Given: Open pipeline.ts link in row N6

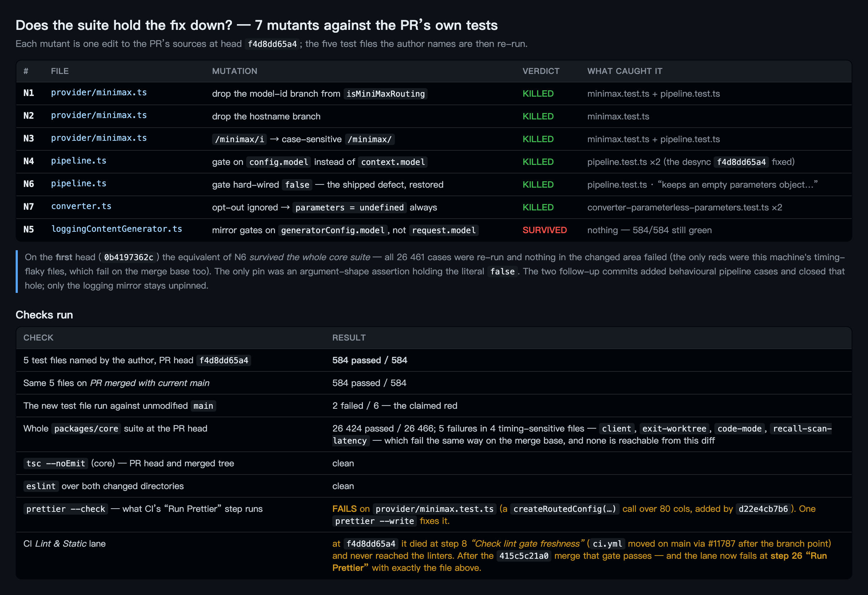Looking at the screenshot, I should pos(78,184).
